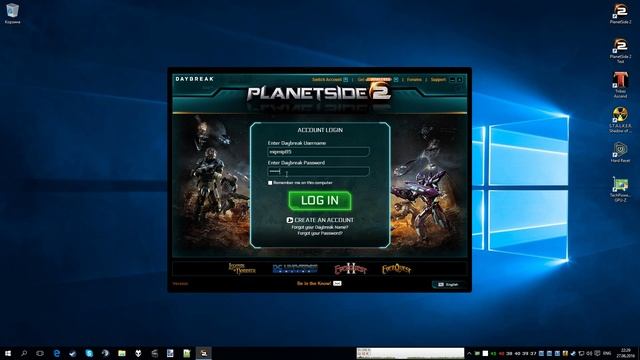Open the Hard Reset desktop shortcut
The image size is (640, 360).
[x=620, y=152]
